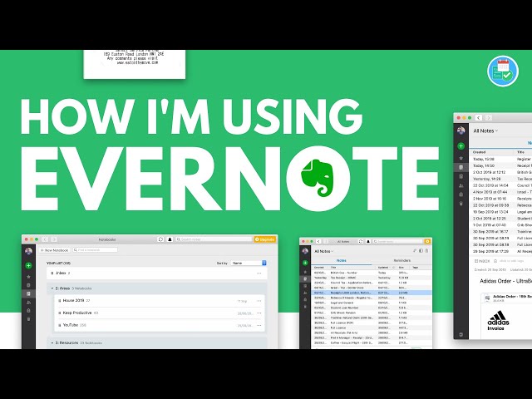Image resolution: width=532 pixels, height=399 pixels.
Task: Click notifications bell in Notebooks window toolbar
Action: pos(170,239)
